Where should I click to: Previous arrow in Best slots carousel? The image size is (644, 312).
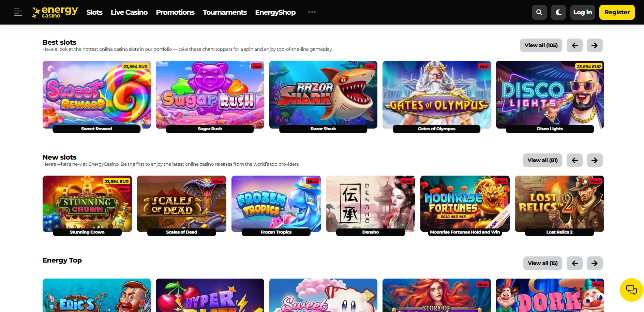574,45
